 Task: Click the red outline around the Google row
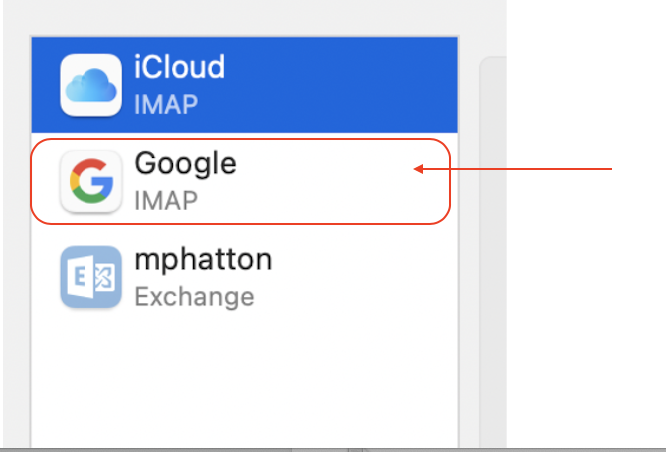[240, 139]
